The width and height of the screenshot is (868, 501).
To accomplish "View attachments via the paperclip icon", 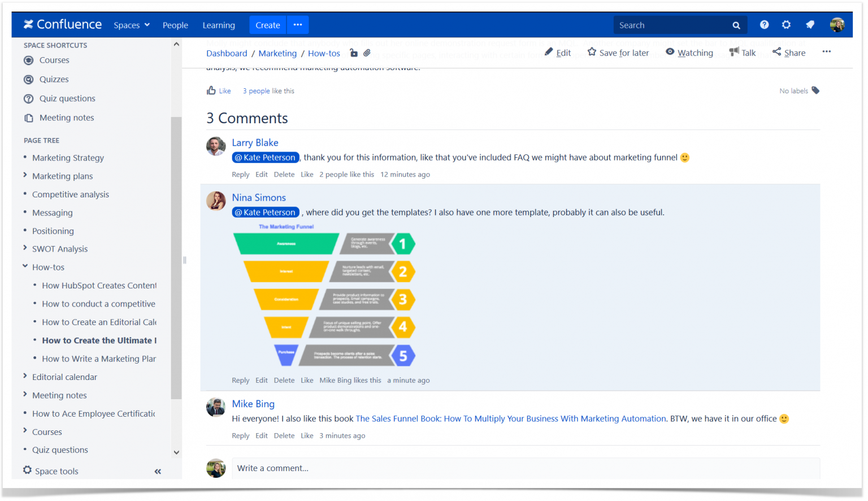I will click(367, 53).
